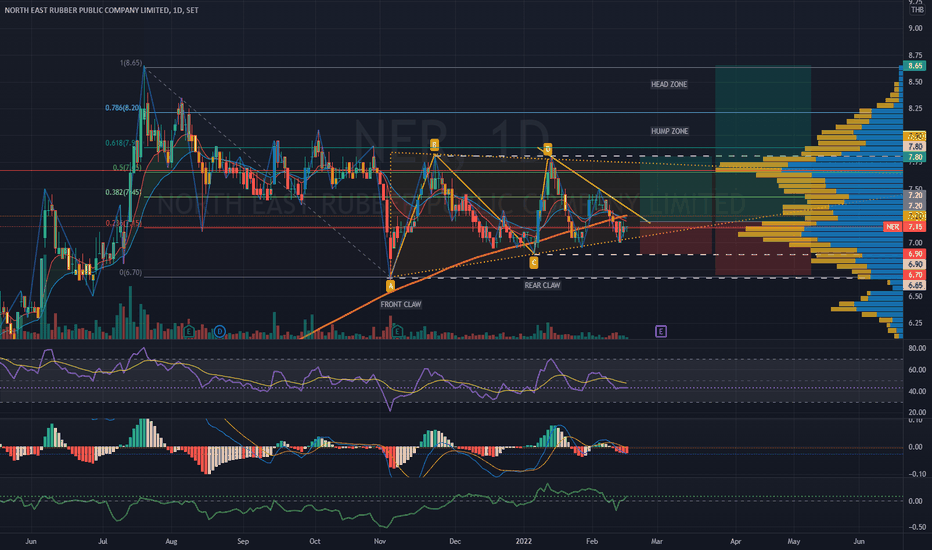
Task: Select pattern point label C
Action: coord(534,262)
